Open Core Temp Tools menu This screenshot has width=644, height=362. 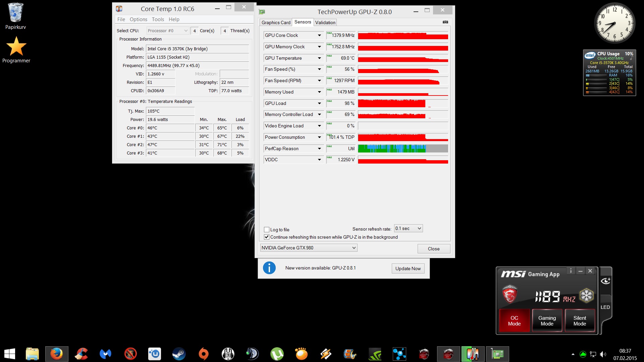[158, 19]
